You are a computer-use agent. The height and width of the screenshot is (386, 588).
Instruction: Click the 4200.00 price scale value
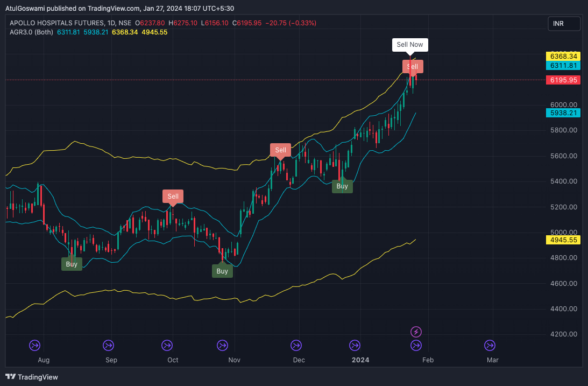coord(564,334)
